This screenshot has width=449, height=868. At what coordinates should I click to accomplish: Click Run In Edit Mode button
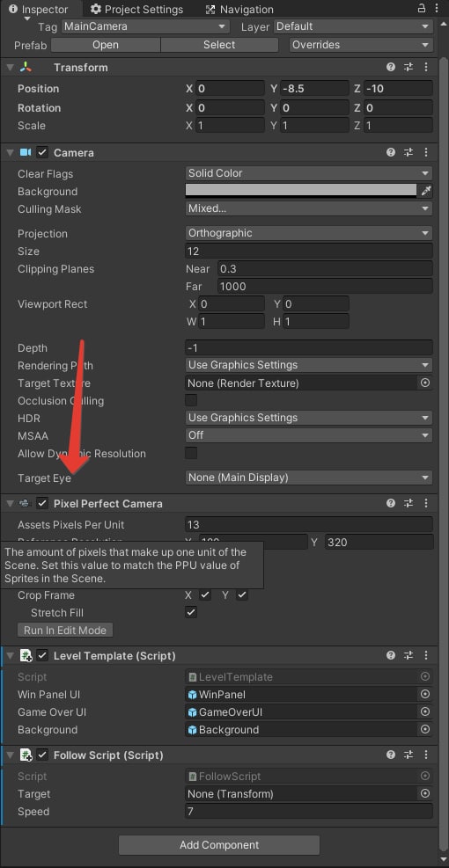[x=65, y=630]
